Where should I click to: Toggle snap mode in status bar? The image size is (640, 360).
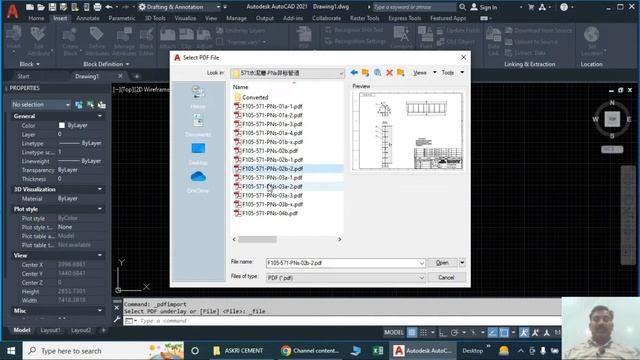(423, 333)
